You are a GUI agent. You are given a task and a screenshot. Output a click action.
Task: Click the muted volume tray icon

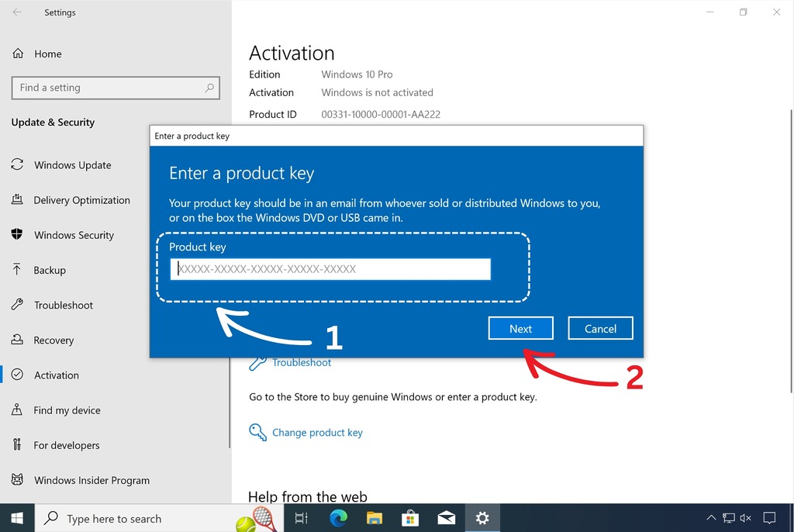(745, 518)
